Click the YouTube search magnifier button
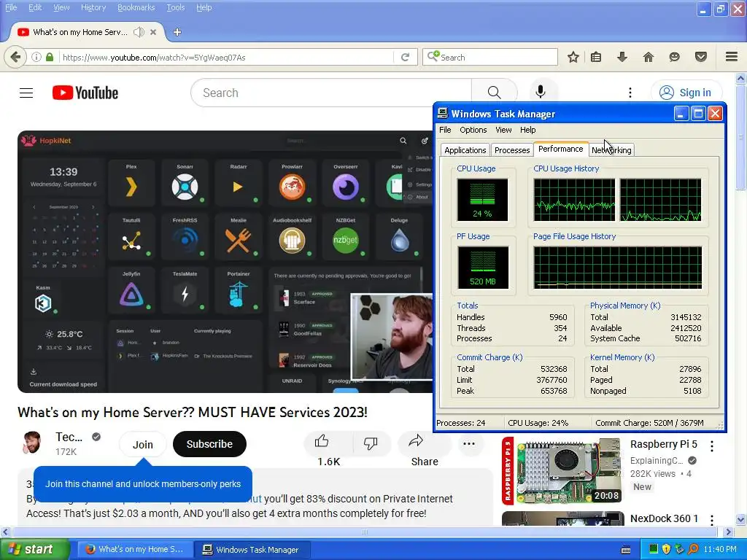747x560 pixels. pyautogui.click(x=494, y=93)
